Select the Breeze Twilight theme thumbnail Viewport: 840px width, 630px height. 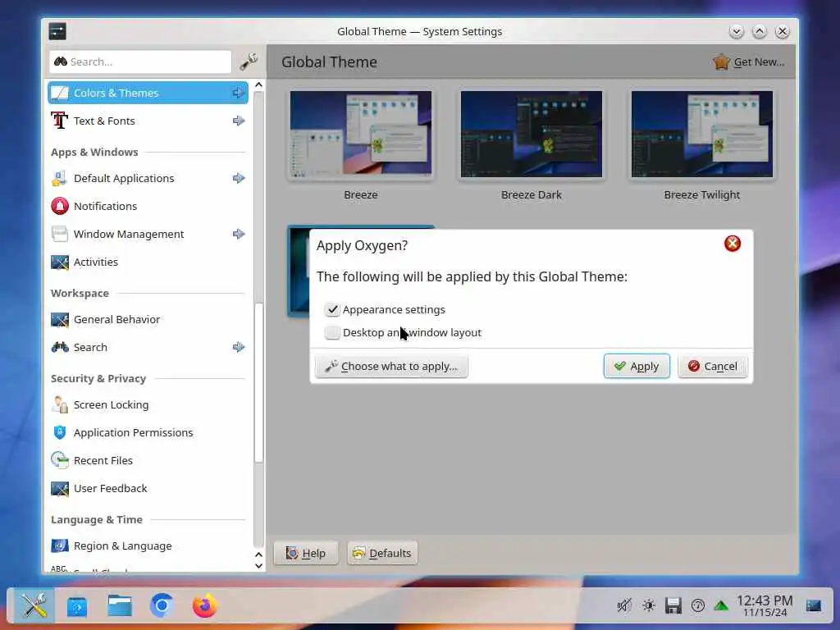pyautogui.click(x=702, y=135)
